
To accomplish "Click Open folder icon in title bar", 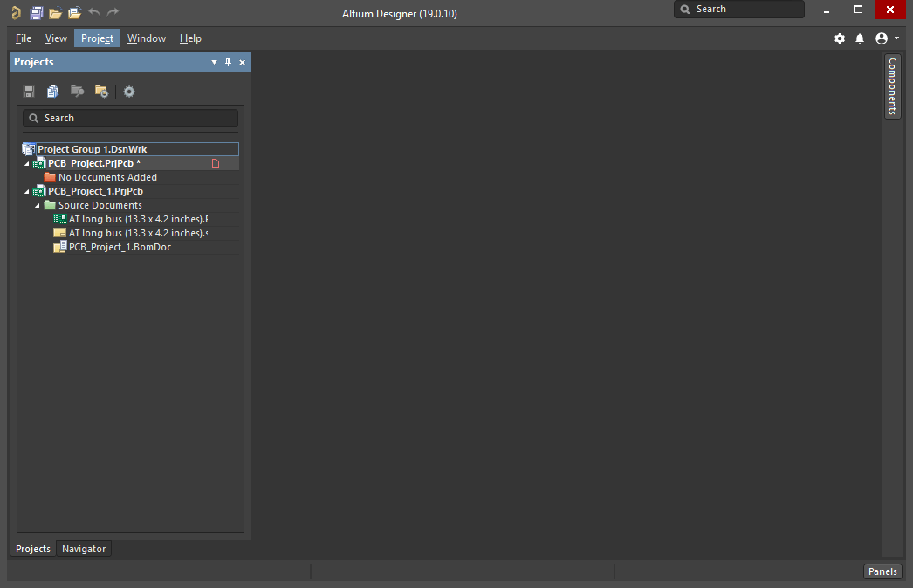I will tap(55, 12).
